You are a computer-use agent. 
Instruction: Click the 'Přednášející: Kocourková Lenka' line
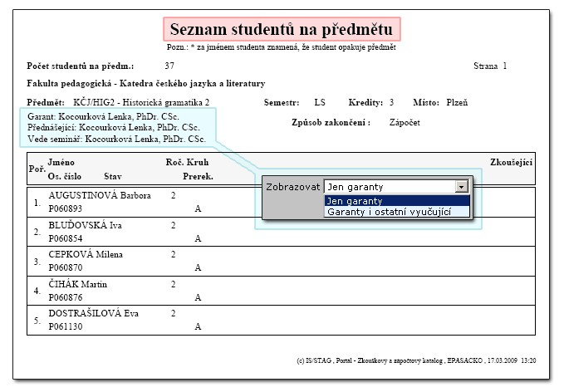tap(114, 127)
